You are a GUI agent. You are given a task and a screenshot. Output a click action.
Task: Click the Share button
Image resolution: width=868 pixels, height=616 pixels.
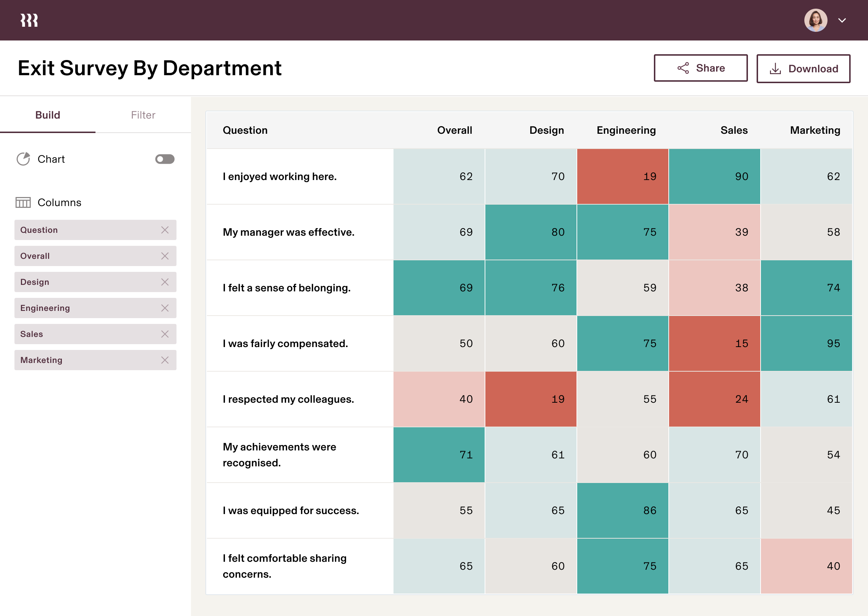(701, 68)
